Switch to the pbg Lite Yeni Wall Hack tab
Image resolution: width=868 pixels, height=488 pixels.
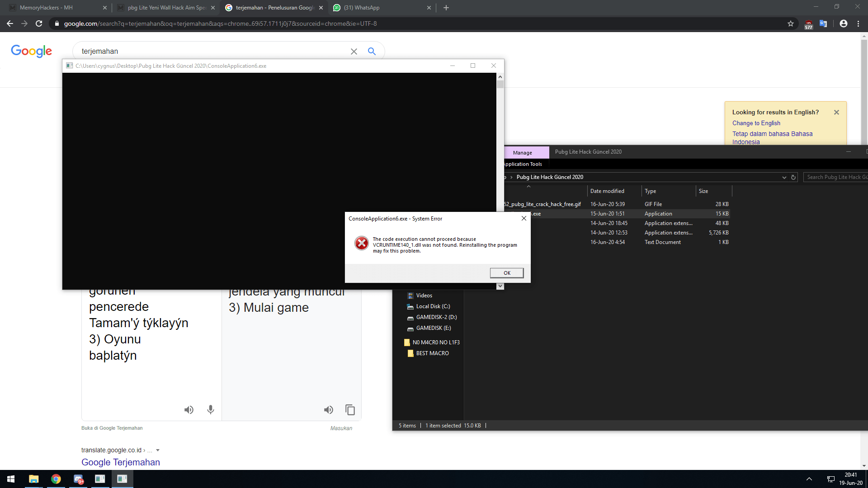[x=166, y=8]
